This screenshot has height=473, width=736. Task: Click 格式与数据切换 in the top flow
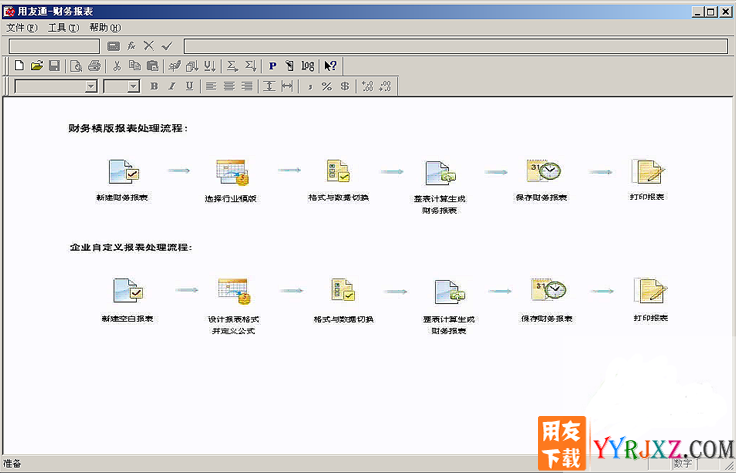click(338, 181)
